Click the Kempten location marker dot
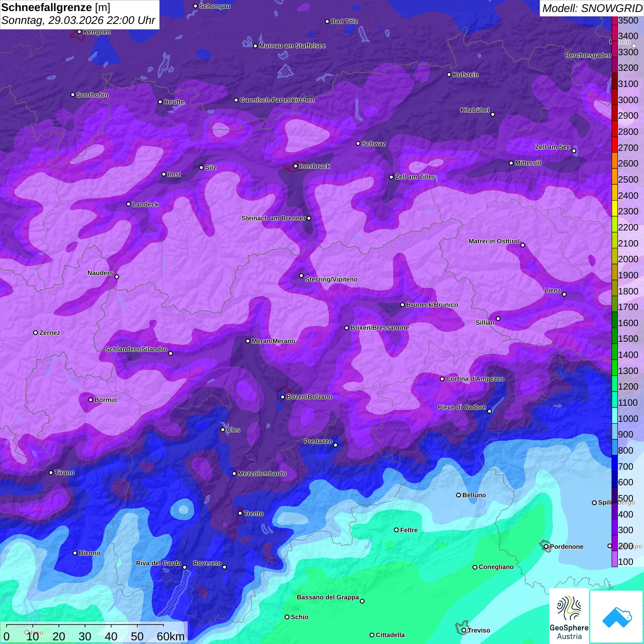The width and height of the screenshot is (644, 644). (x=79, y=32)
